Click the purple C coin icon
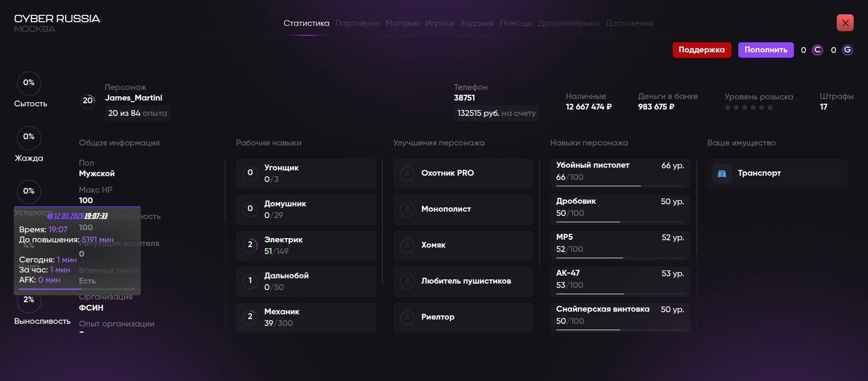This screenshot has width=868, height=381. pyautogui.click(x=818, y=50)
